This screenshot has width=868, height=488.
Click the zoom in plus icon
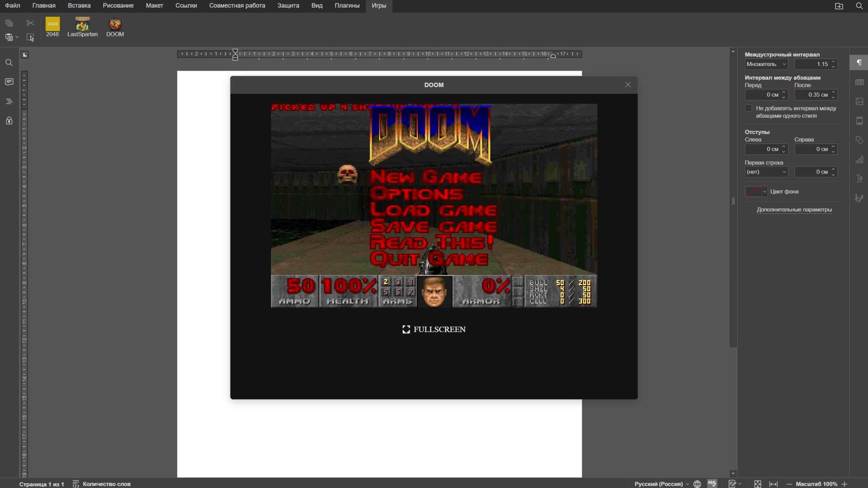coord(844,484)
